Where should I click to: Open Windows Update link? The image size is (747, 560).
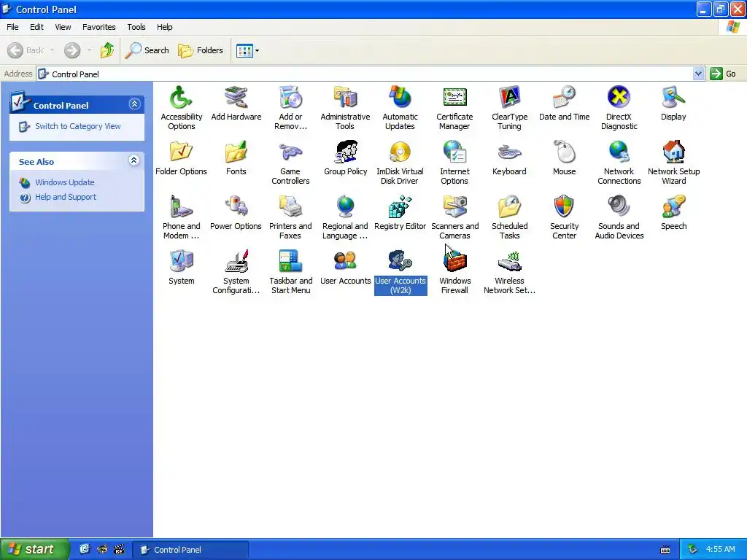click(x=64, y=182)
